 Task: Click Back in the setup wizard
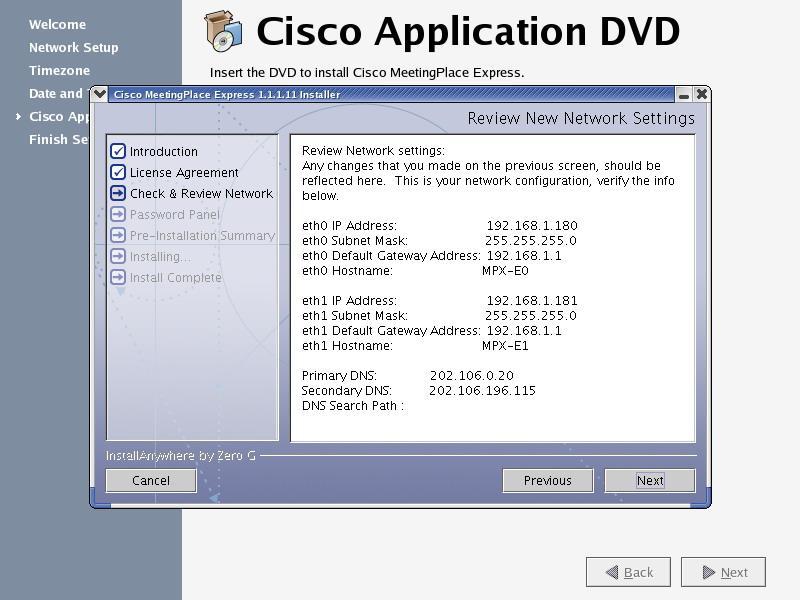click(629, 572)
